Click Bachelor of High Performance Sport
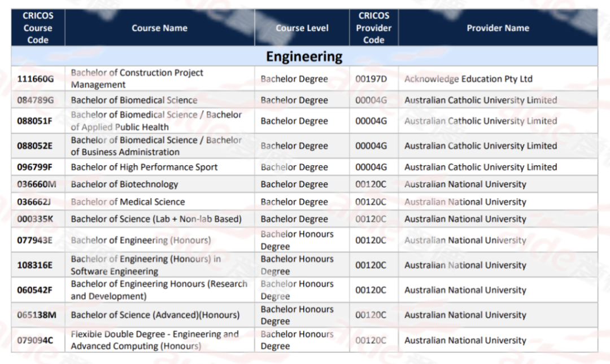610x364 pixels. pyautogui.click(x=144, y=167)
